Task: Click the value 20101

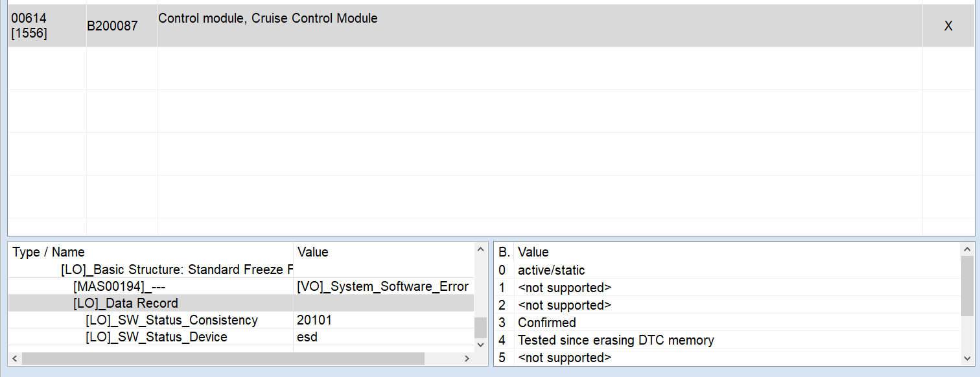Action: coord(310,319)
